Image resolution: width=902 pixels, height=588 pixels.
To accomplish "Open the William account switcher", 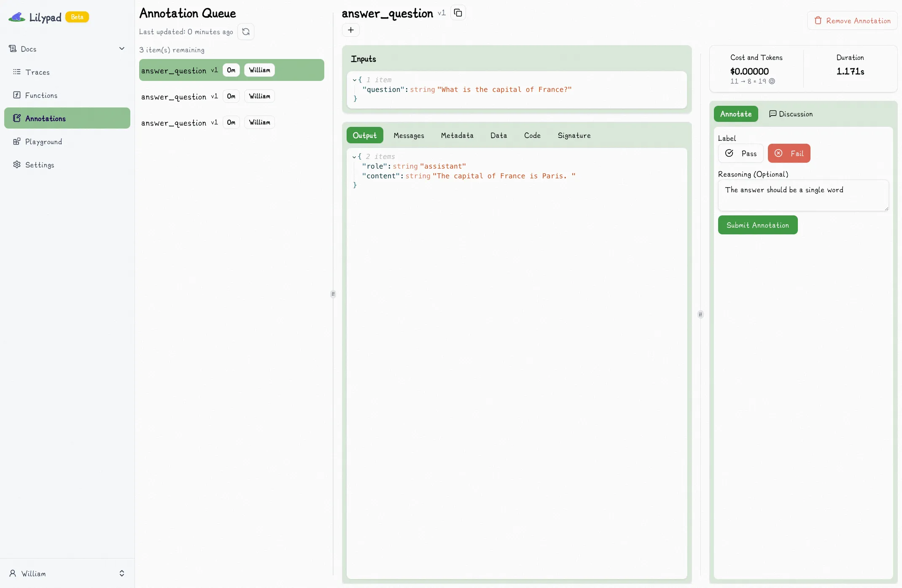I will coord(67,573).
